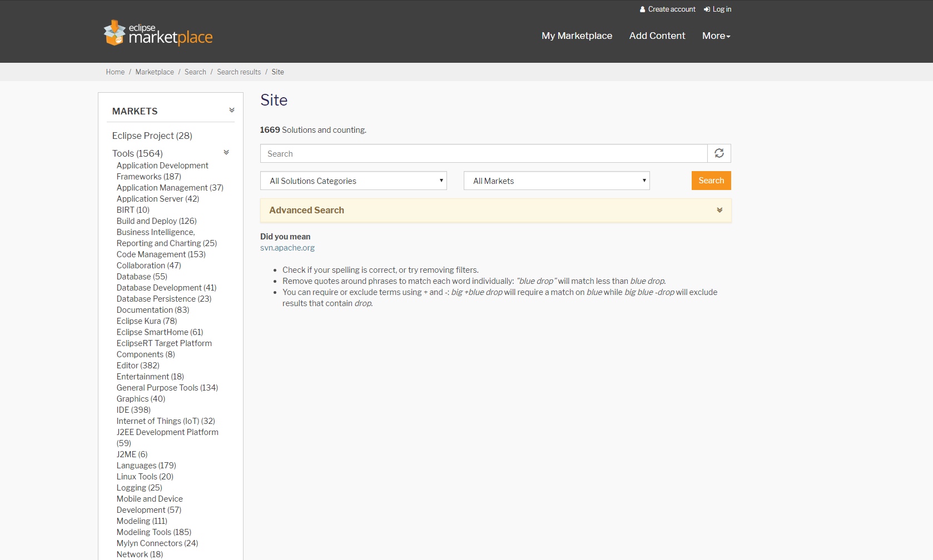Navigate to Search breadcrumb
This screenshot has height=560, width=933.
point(195,72)
